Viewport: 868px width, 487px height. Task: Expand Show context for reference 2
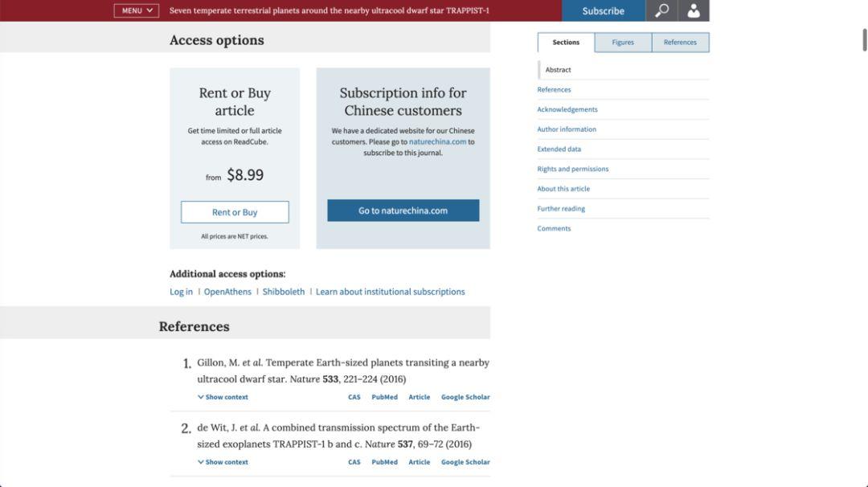point(223,461)
